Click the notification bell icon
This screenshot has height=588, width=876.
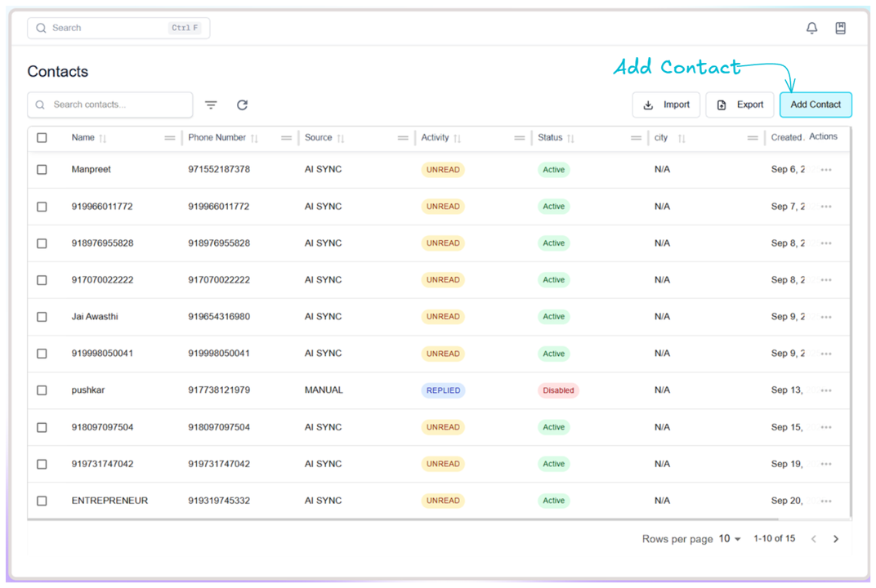pos(811,28)
